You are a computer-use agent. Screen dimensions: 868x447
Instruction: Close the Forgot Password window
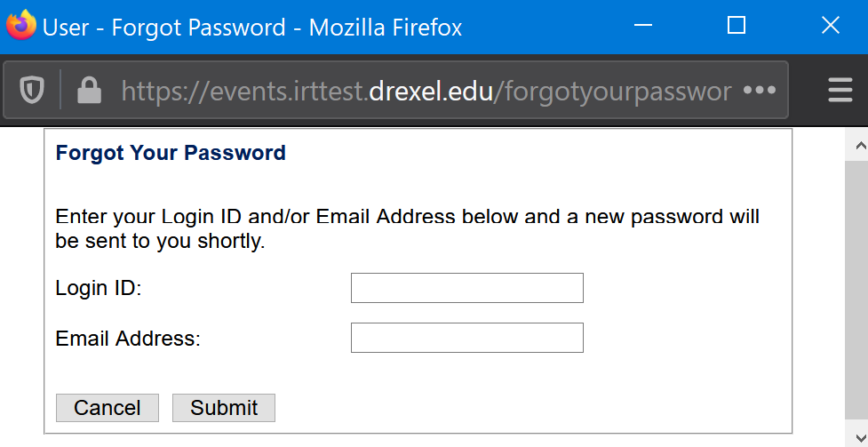[x=831, y=25]
